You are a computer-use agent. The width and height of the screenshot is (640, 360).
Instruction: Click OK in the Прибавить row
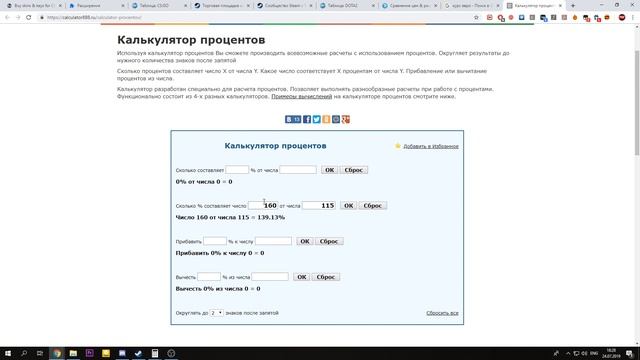tap(304, 241)
